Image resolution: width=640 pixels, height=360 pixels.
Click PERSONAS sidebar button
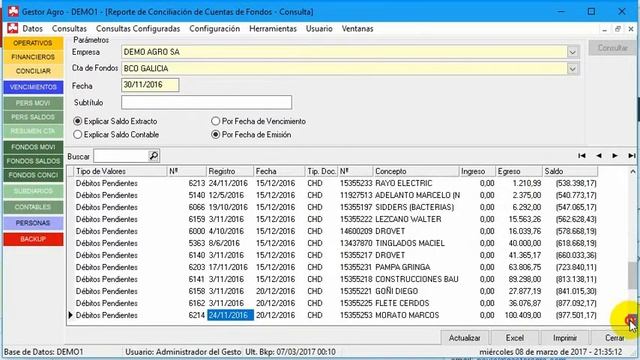[33, 223]
